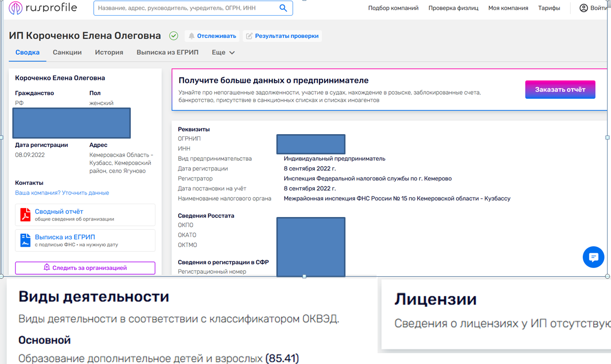Click the Дата постановки на учёт label
Image resolution: width=611 pixels, height=364 pixels.
click(212, 188)
